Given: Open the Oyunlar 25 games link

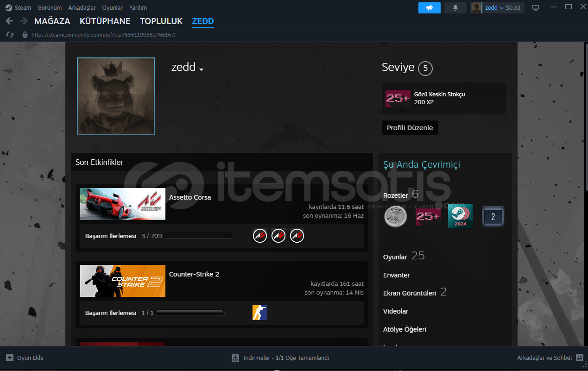Looking at the screenshot, I should click(404, 256).
